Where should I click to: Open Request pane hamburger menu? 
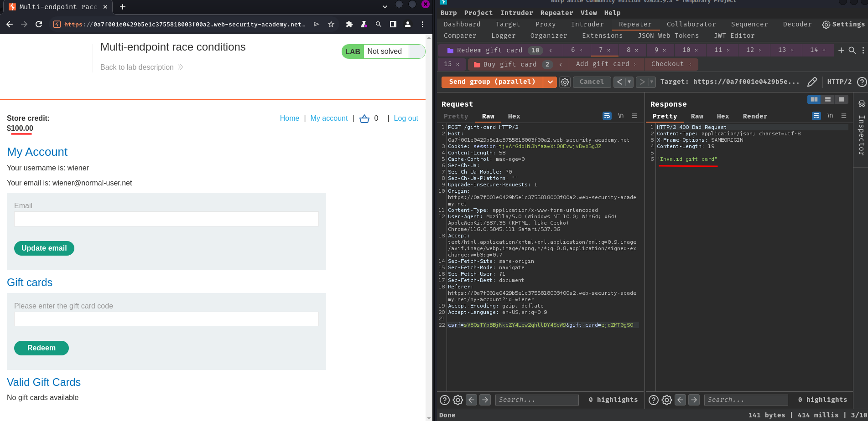click(x=634, y=116)
